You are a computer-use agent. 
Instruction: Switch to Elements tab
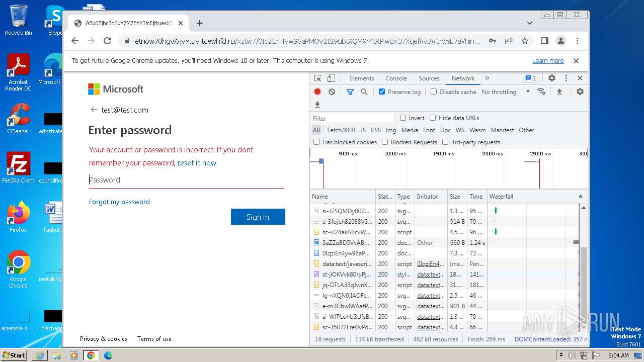tap(362, 78)
